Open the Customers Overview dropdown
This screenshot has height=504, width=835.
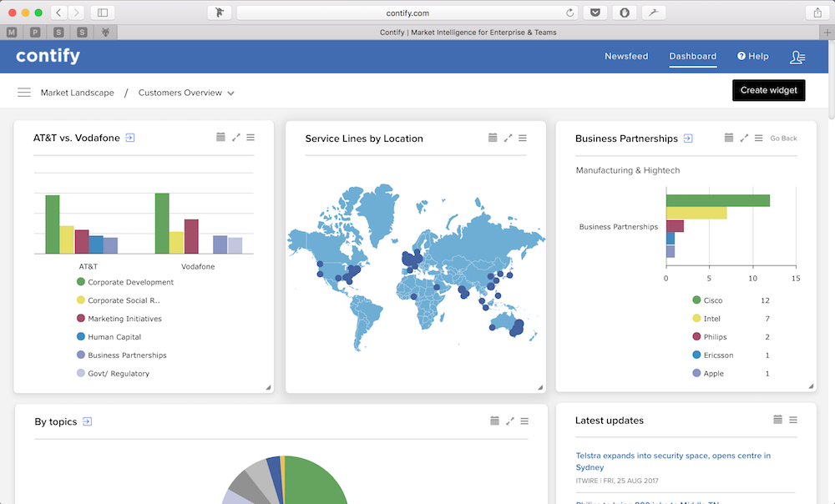point(186,93)
